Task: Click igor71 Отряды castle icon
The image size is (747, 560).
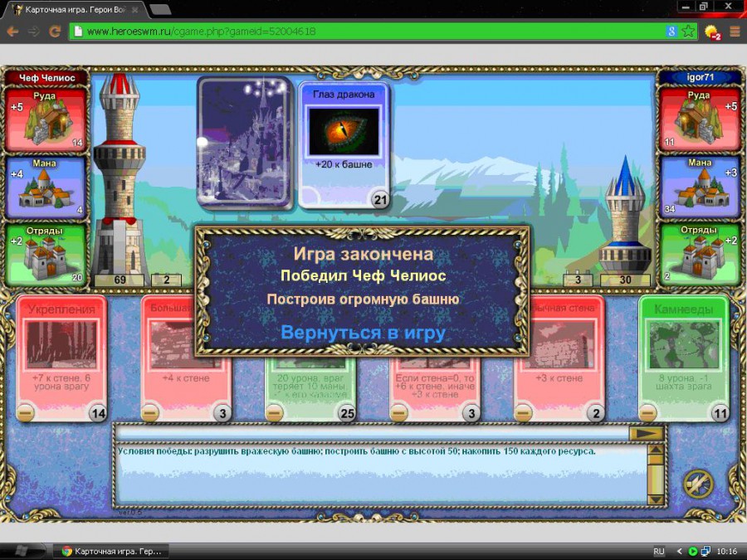Action: [703, 256]
